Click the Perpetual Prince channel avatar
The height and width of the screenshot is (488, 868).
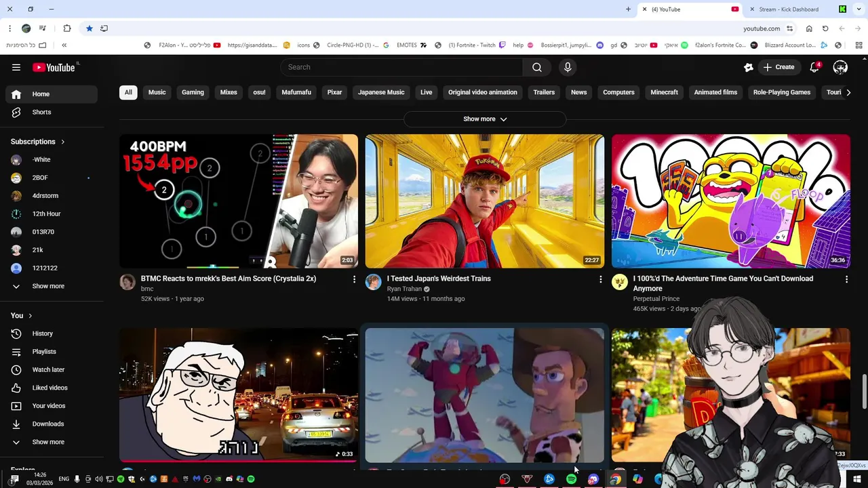pyautogui.click(x=620, y=282)
